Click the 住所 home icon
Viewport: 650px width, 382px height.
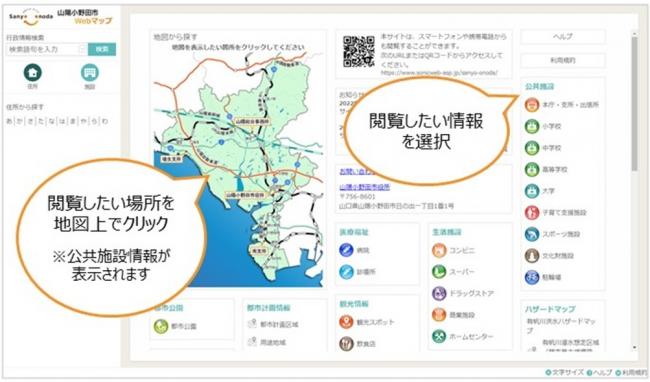coord(32,73)
